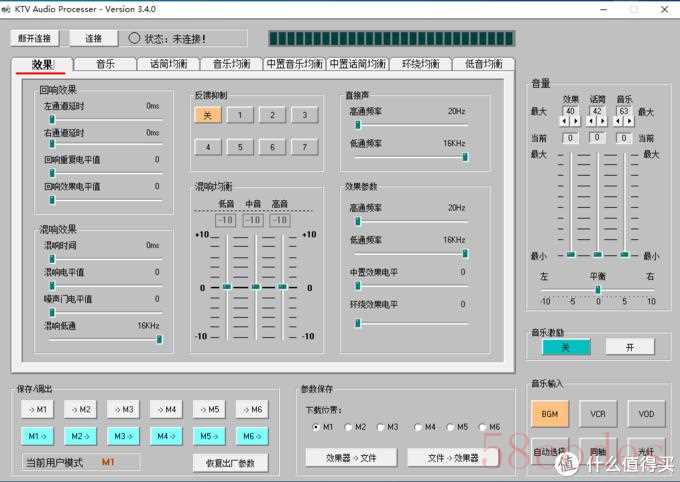
Task: Click the 效果 max volume decrease arrow
Action: 564,121
